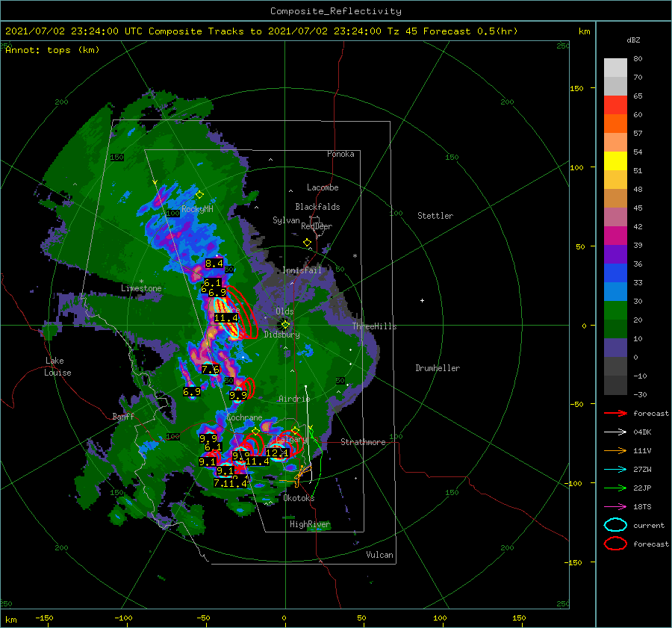Click the 04DK track legend label
The width and height of the screenshot is (672, 628).
coord(642,432)
